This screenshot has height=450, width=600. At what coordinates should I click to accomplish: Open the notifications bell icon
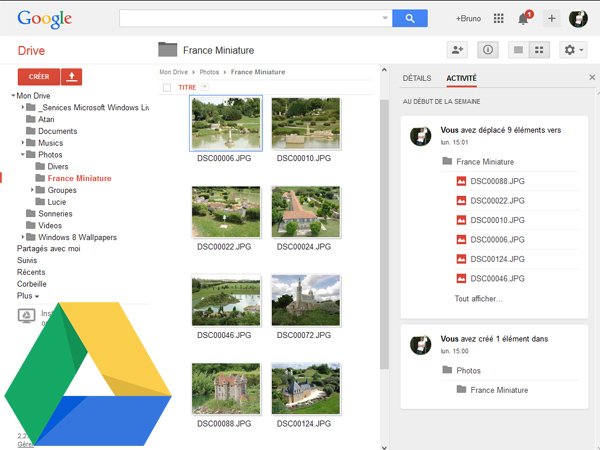coord(523,18)
